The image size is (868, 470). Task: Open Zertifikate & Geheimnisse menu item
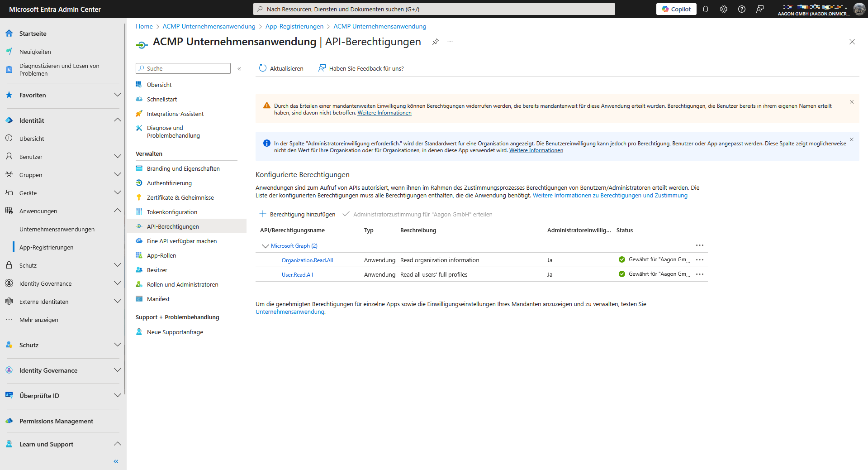tap(180, 197)
